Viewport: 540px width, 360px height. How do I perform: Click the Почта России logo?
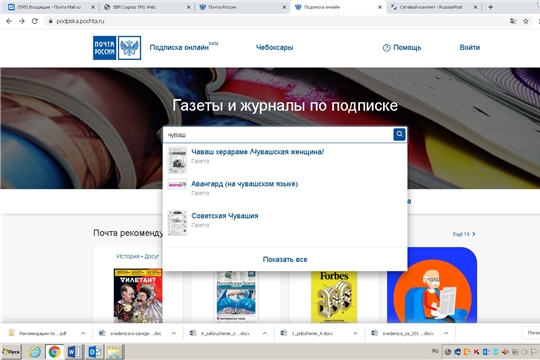117,48
